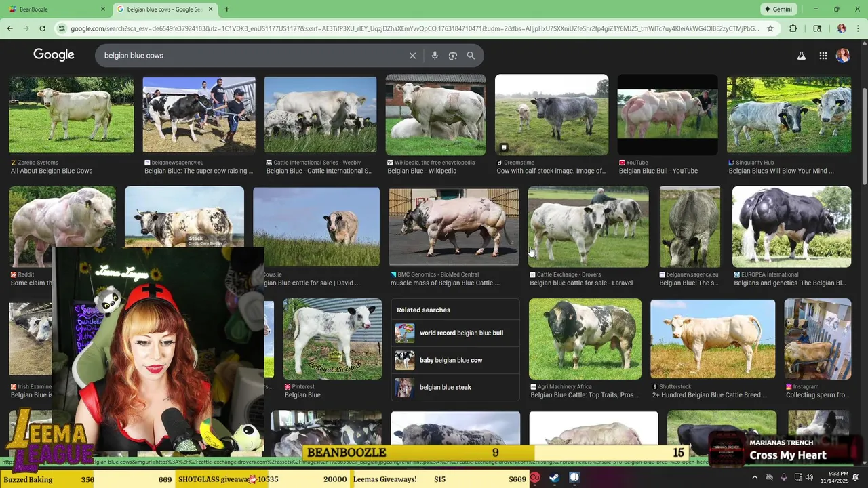Open the network tray icon
868x488 pixels.
797,478
